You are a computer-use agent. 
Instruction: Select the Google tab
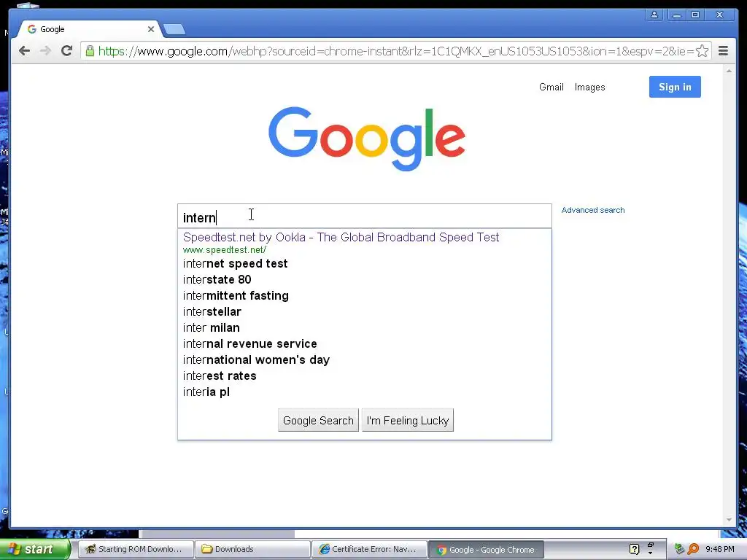coord(90,29)
